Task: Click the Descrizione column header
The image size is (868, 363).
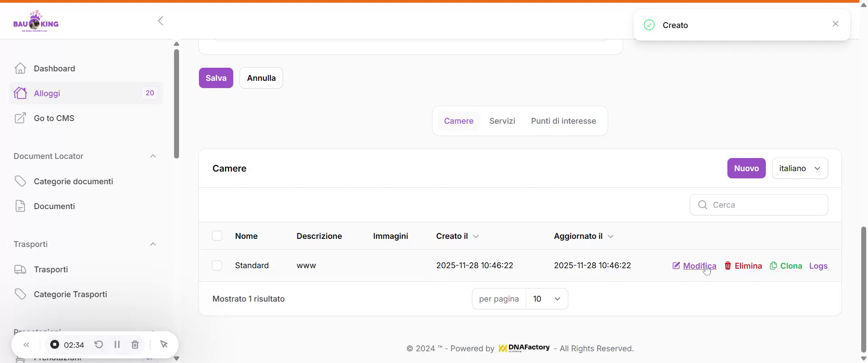Action: pos(319,236)
